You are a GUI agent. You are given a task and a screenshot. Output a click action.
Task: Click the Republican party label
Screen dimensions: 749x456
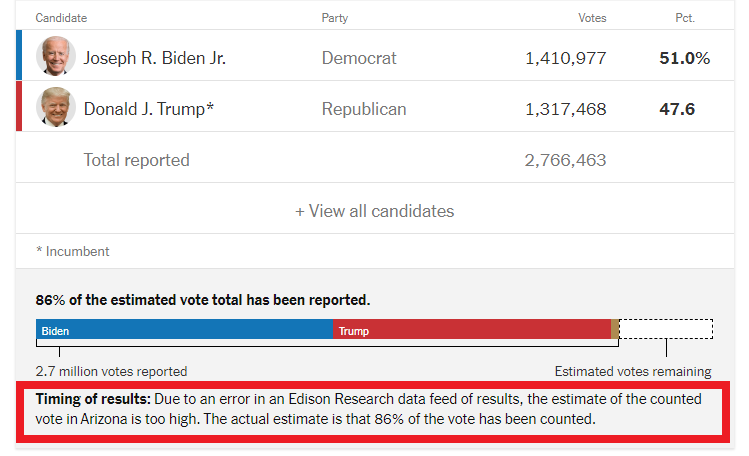pos(364,109)
